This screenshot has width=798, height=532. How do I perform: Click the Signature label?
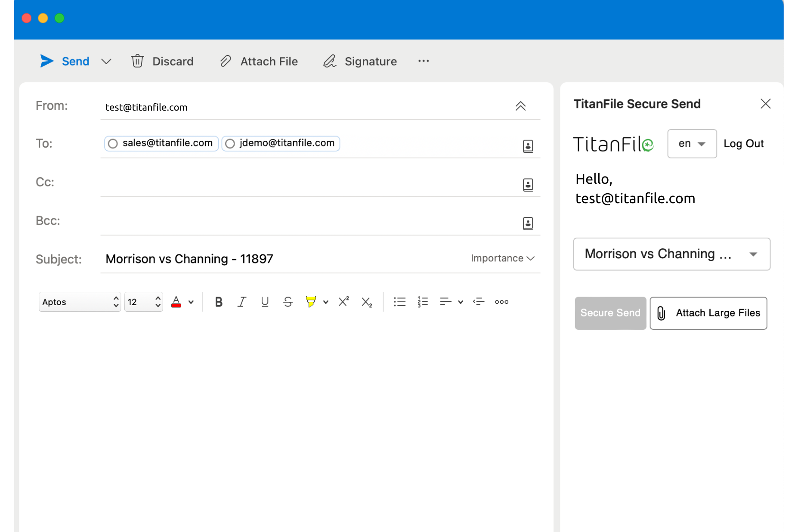click(371, 62)
